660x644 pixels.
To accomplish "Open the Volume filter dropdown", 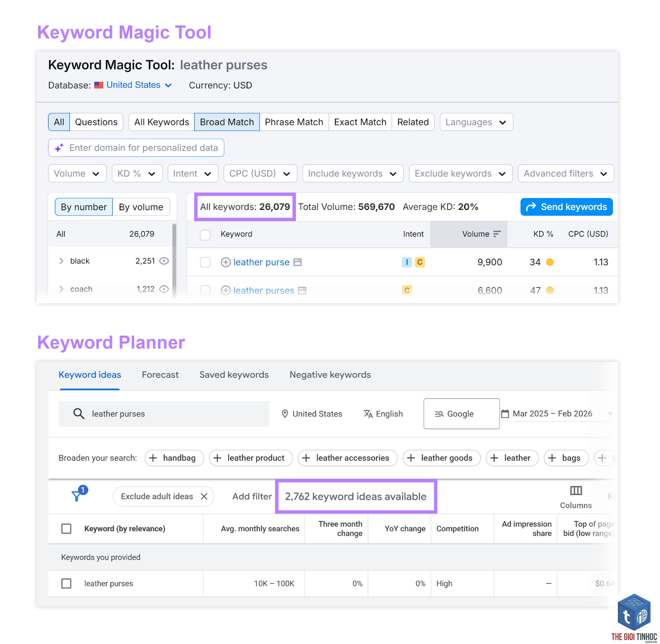I will [x=77, y=174].
